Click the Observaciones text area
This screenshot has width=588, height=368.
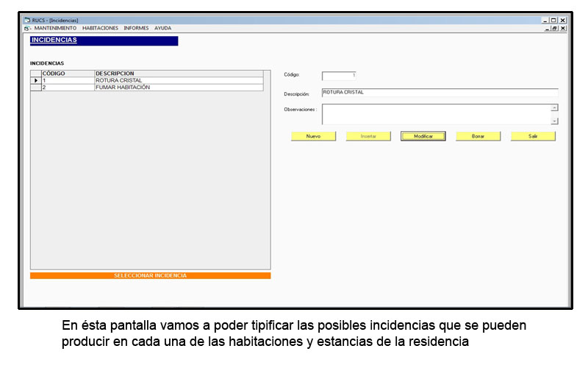pos(436,114)
